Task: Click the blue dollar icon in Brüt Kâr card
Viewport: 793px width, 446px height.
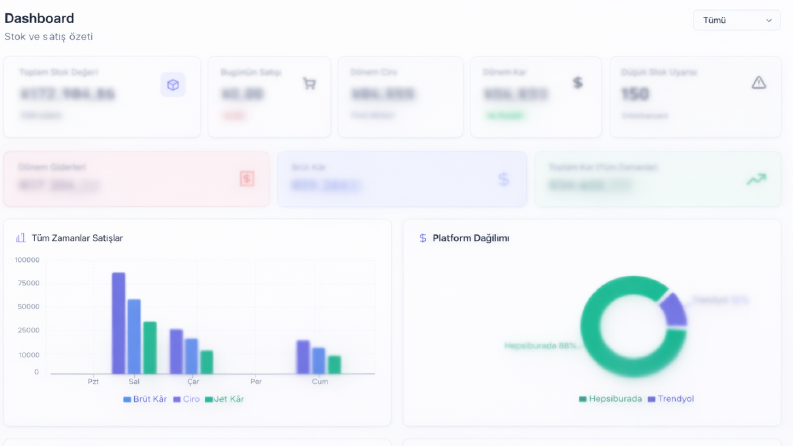Action: 503,179
